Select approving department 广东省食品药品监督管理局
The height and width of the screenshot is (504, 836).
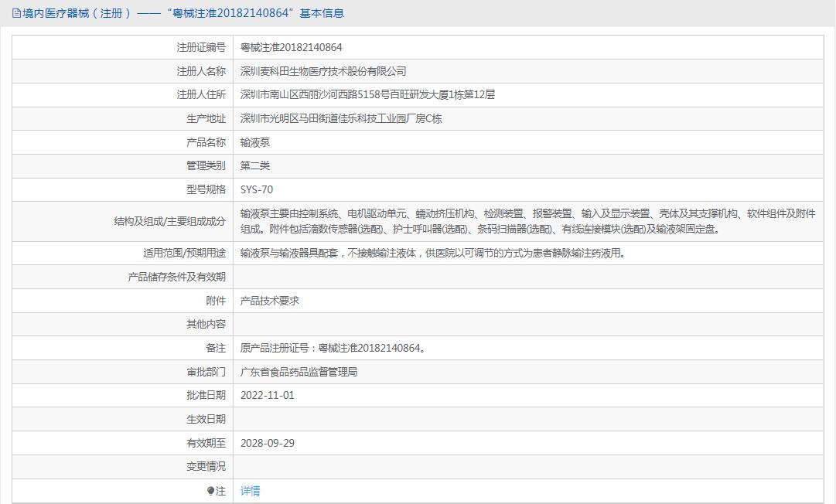pyautogui.click(x=299, y=372)
